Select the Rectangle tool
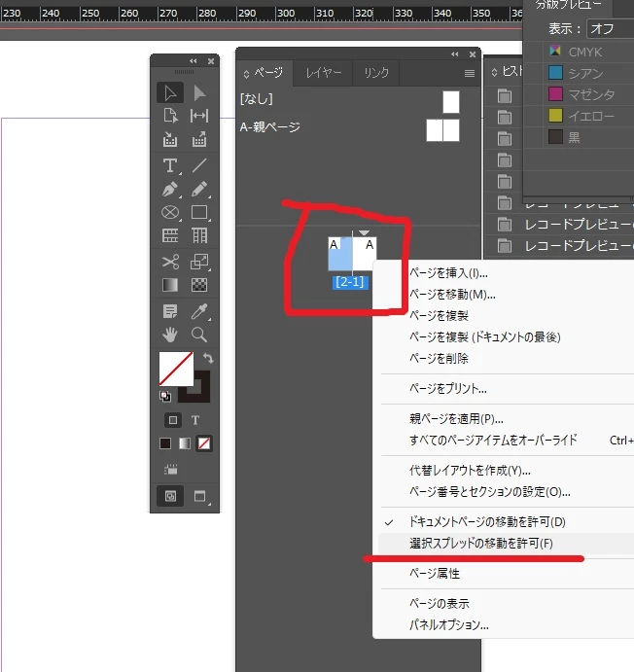This screenshot has height=672, width=634. [199, 212]
